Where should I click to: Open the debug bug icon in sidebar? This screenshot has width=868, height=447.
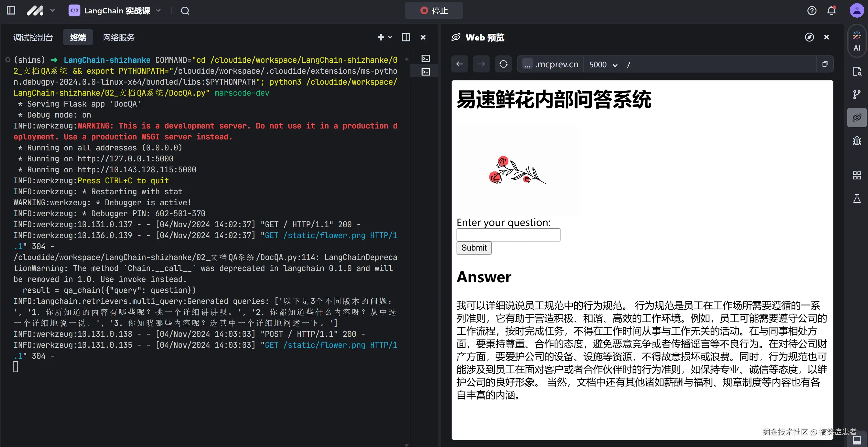point(857,141)
